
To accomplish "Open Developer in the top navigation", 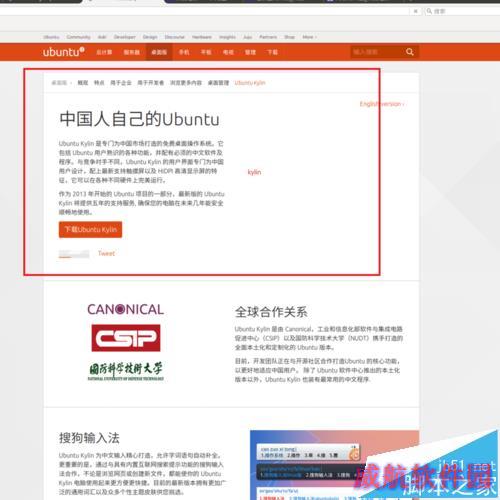I will (124, 37).
